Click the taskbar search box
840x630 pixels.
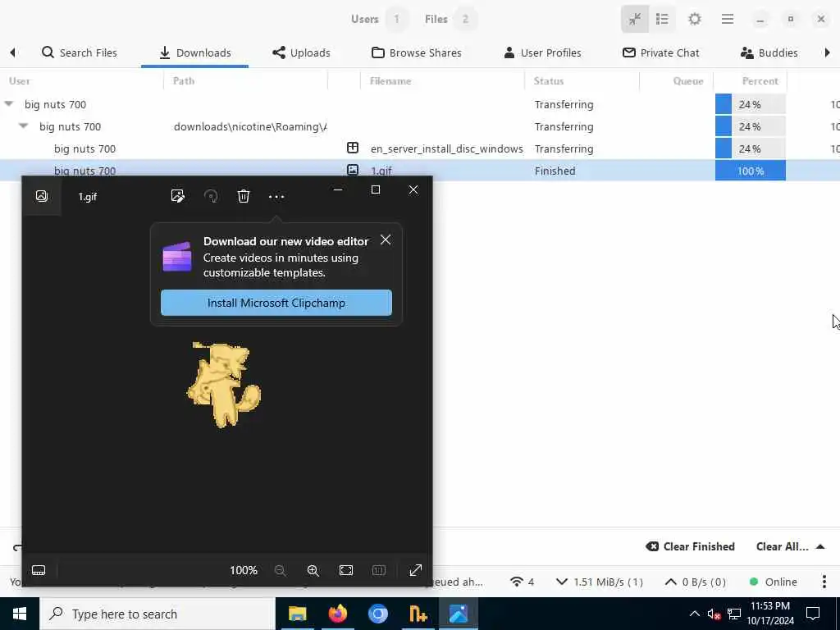(157, 614)
